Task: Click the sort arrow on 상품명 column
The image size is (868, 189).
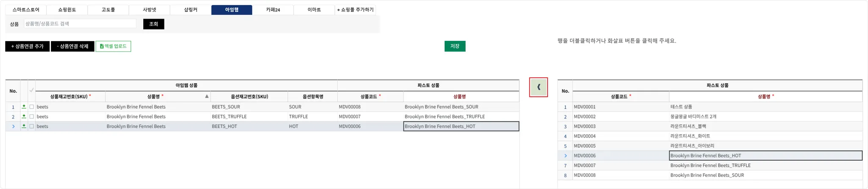Action: [207, 96]
